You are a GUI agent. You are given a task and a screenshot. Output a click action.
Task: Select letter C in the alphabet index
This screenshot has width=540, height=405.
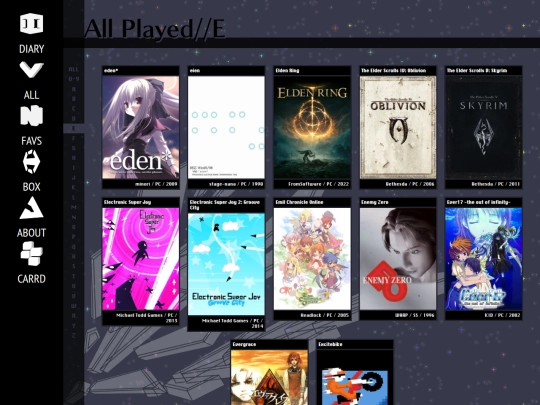[74, 108]
